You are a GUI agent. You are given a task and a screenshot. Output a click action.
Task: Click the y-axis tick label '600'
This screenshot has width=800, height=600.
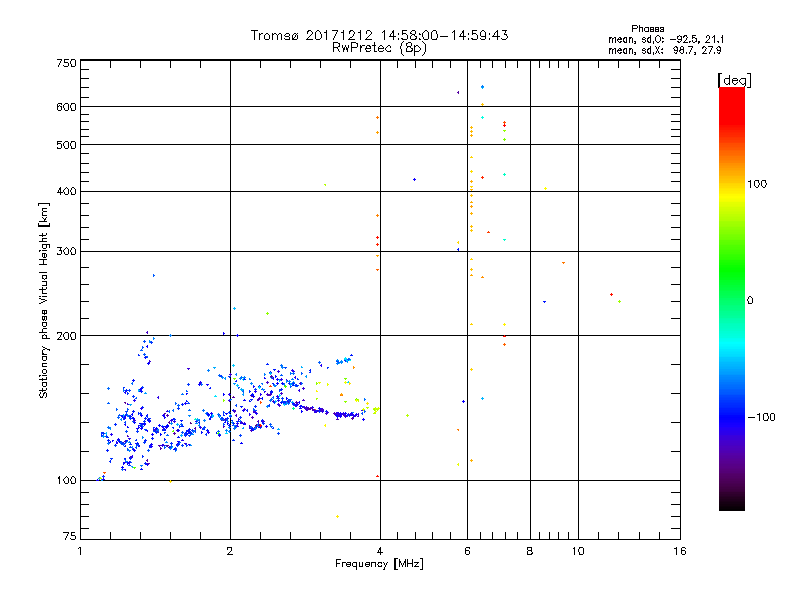pos(66,107)
